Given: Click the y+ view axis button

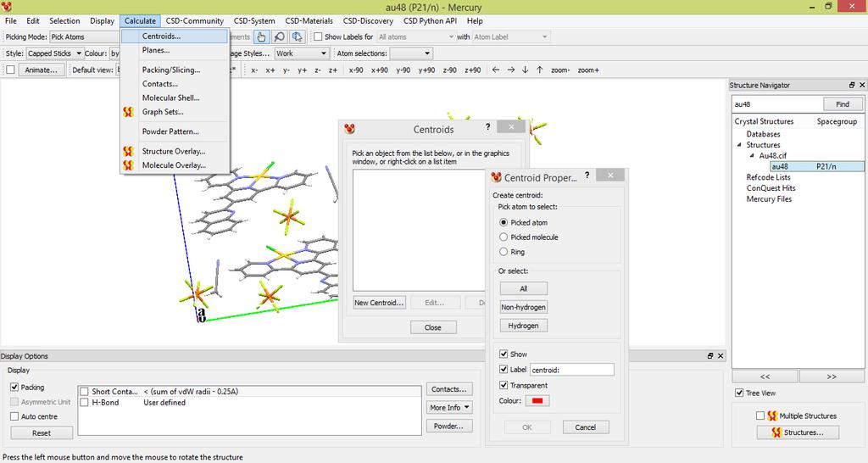Looking at the screenshot, I should (303, 70).
